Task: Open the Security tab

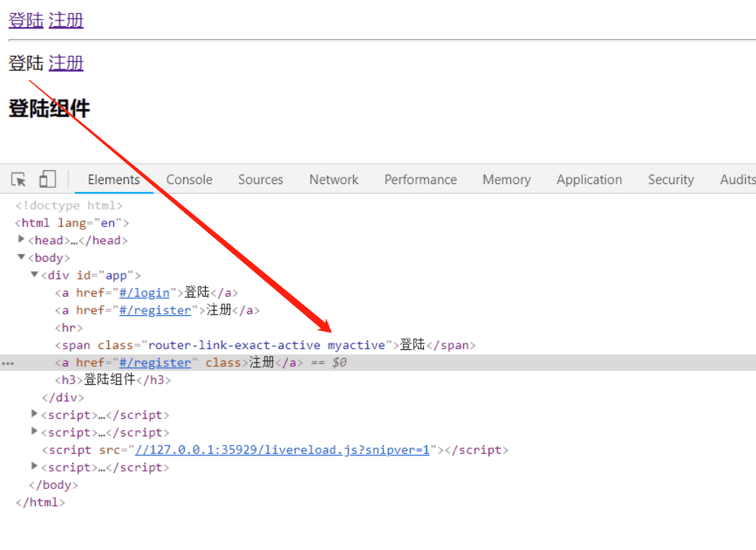Action: (671, 180)
